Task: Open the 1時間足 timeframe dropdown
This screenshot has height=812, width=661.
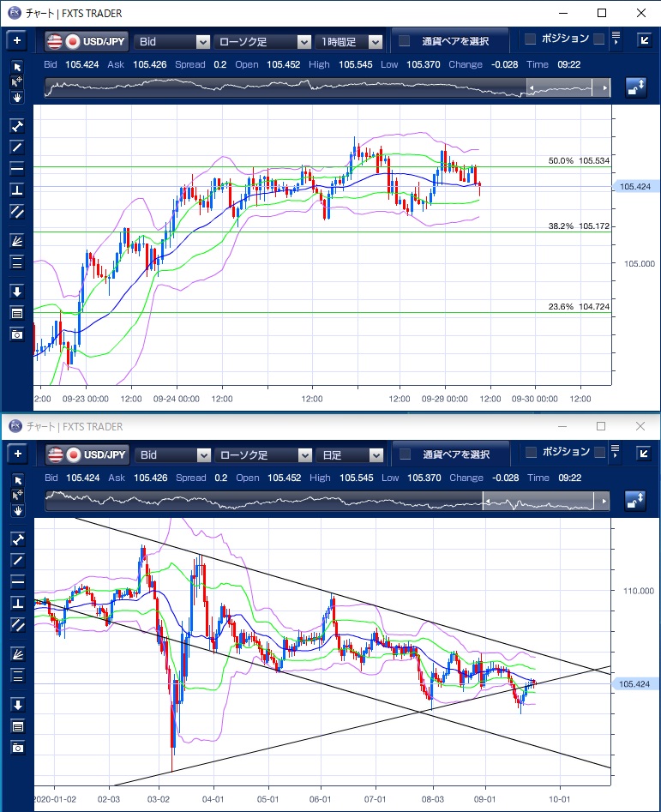Action: pyautogui.click(x=350, y=41)
